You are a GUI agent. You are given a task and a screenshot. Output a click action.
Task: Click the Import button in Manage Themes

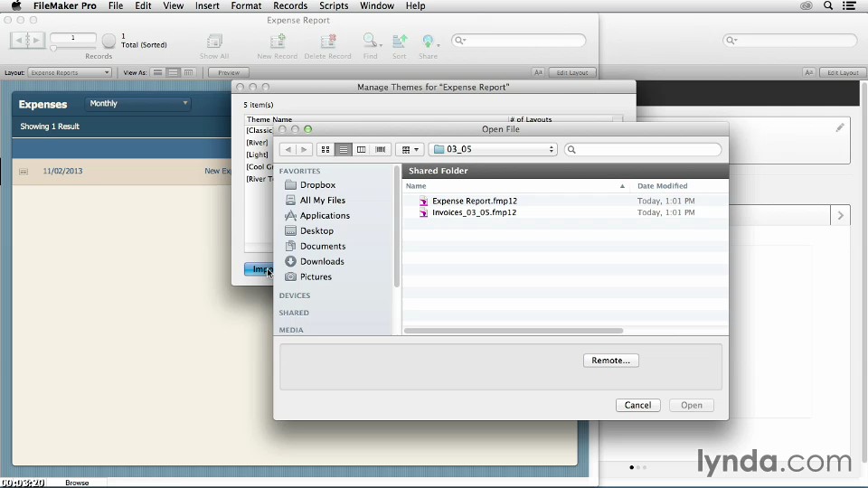point(259,269)
